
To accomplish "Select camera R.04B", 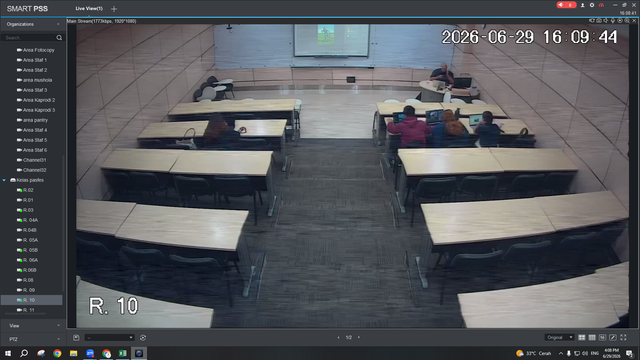I will pyautogui.click(x=27, y=230).
